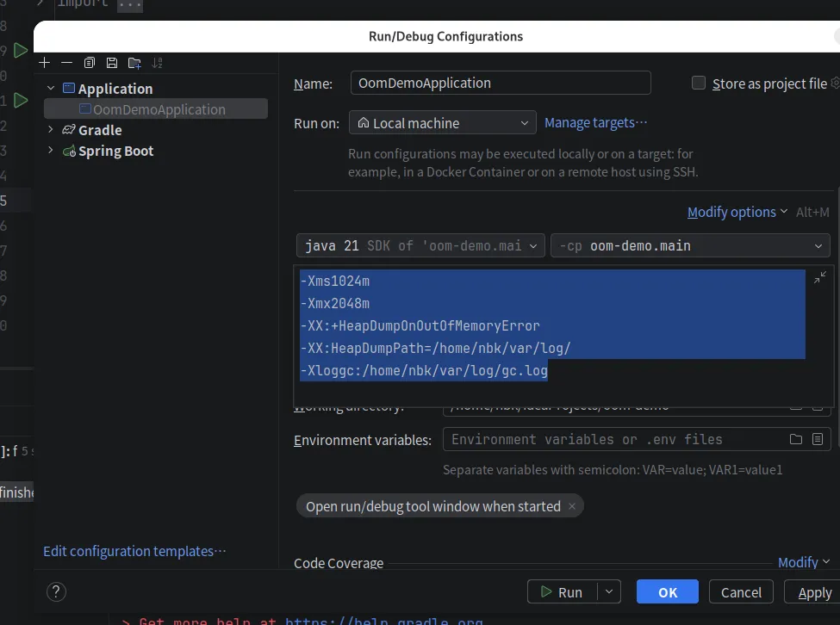
Task: Collapse the Application tree node
Action: point(51,89)
